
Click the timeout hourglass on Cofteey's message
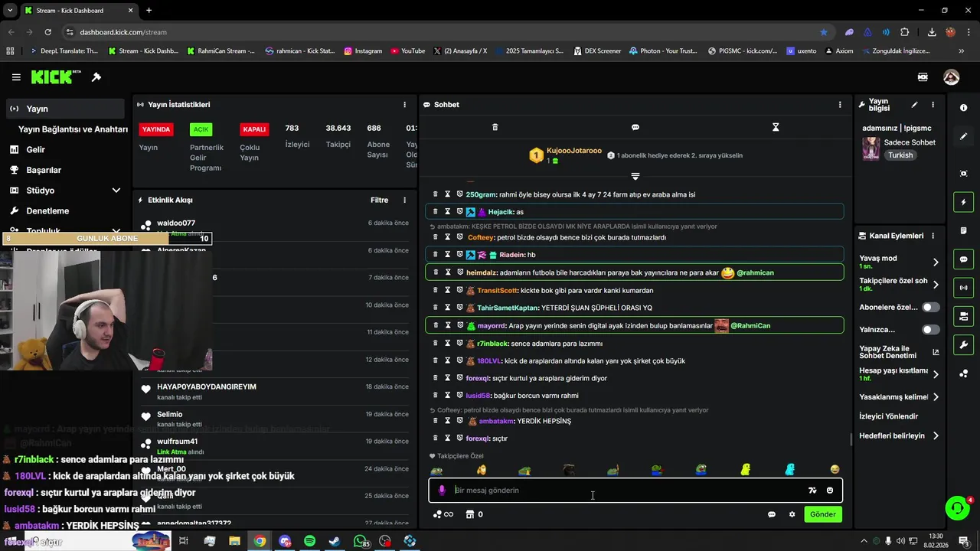[448, 237]
